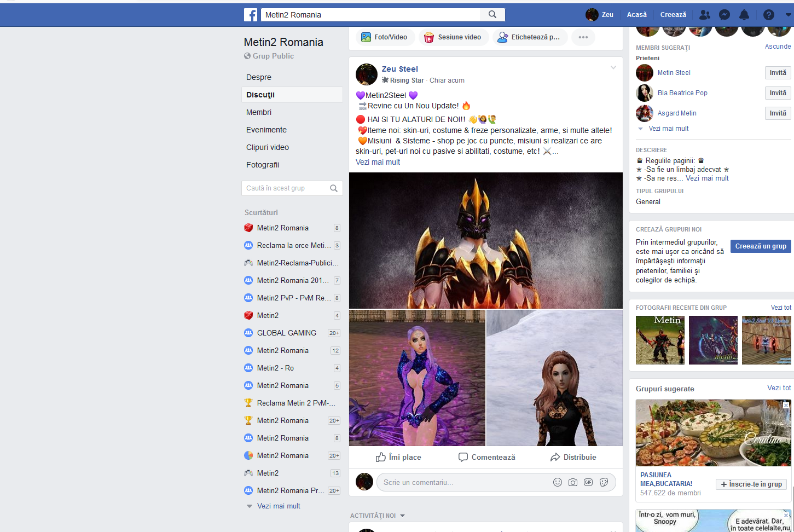The image size is (794, 532).
Task: Open post options chevron on Zeu Steel post
Action: (613, 68)
